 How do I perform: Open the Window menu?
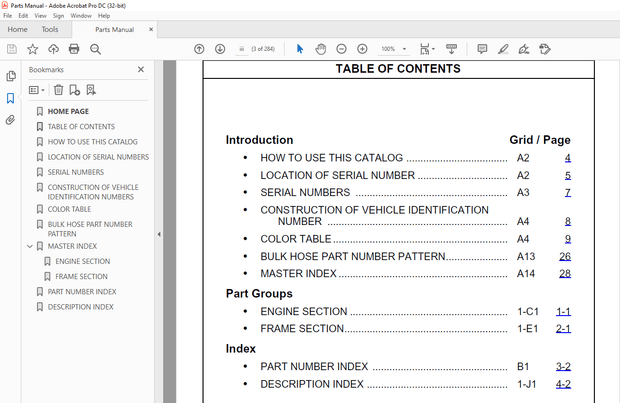point(81,16)
